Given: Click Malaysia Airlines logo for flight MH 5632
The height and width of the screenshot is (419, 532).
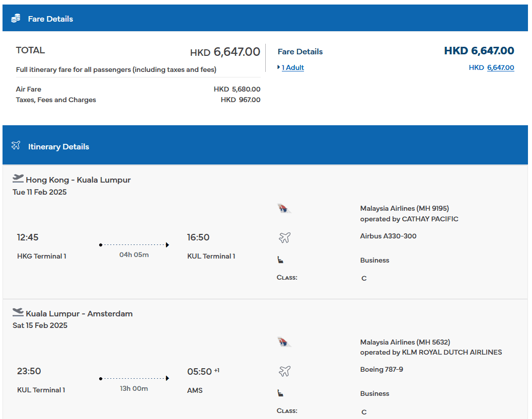Looking at the screenshot, I should (x=284, y=343).
